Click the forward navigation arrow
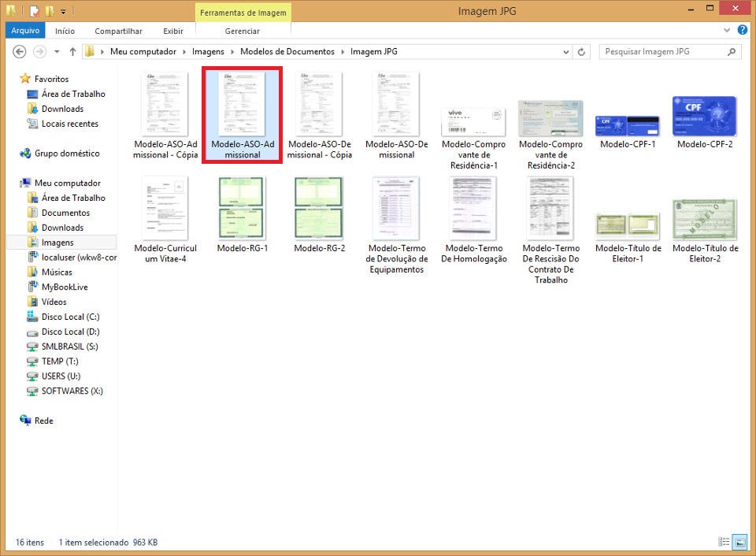The width and height of the screenshot is (756, 556). (x=38, y=51)
